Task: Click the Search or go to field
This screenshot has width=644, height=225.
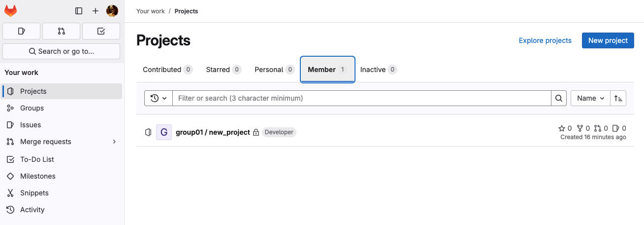Action: 61,51
